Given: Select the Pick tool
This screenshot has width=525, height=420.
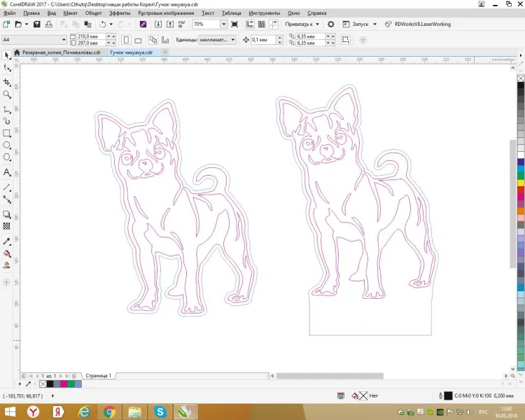Looking at the screenshot, I should point(7,55).
